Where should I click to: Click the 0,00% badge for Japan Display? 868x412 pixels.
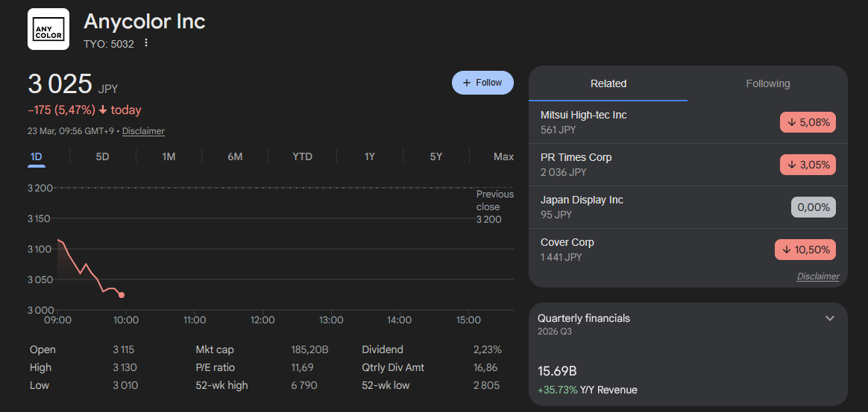(814, 207)
